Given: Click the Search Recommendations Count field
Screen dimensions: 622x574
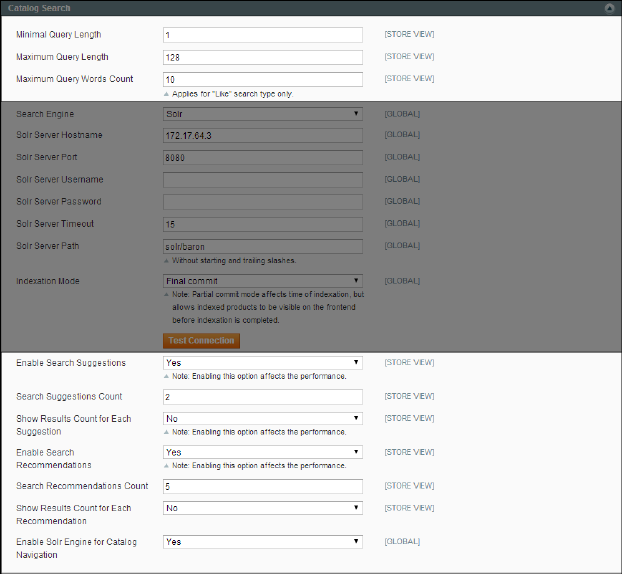Looking at the screenshot, I should point(262,487).
